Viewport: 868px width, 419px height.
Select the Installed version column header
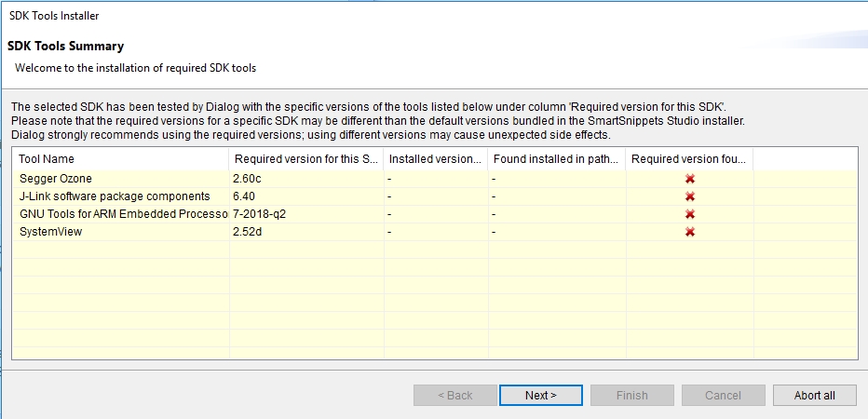pos(435,159)
